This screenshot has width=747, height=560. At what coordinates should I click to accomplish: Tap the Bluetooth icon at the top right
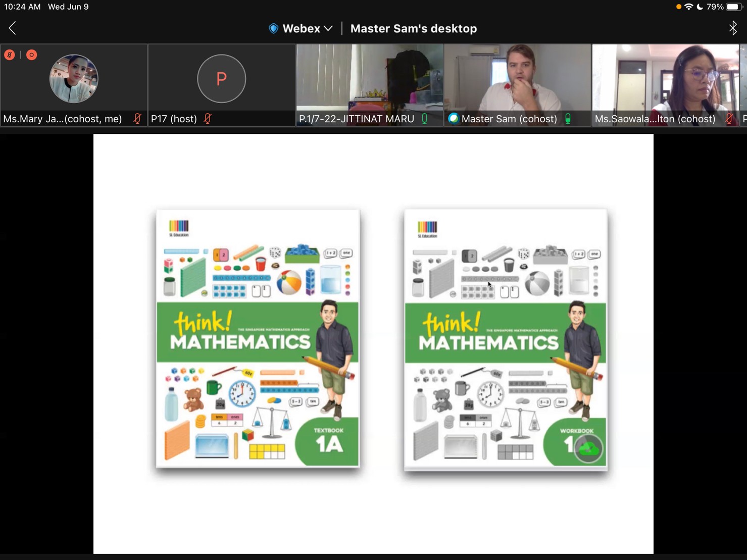pos(733,28)
